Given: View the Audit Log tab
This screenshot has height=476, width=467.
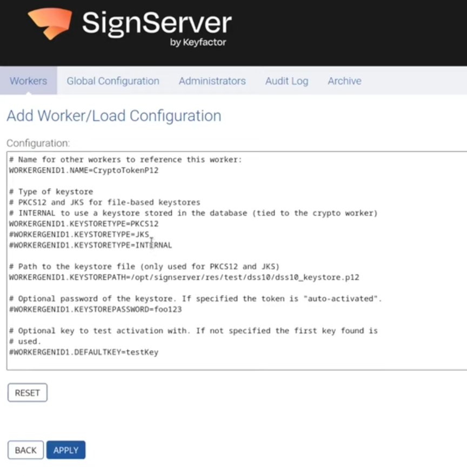Looking at the screenshot, I should (x=286, y=81).
